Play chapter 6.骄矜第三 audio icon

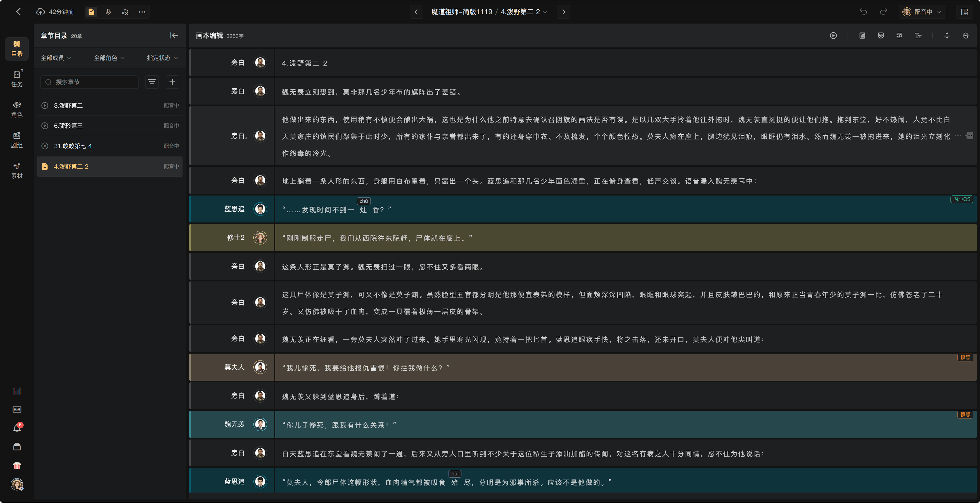click(x=45, y=126)
